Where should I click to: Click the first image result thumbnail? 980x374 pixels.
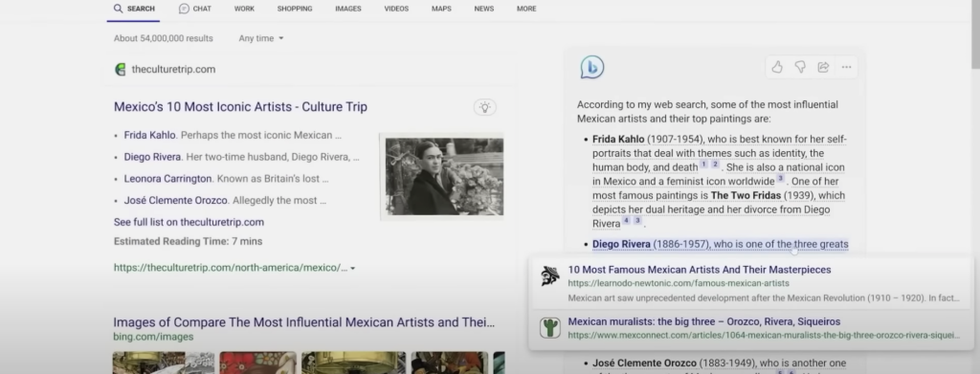[163, 363]
